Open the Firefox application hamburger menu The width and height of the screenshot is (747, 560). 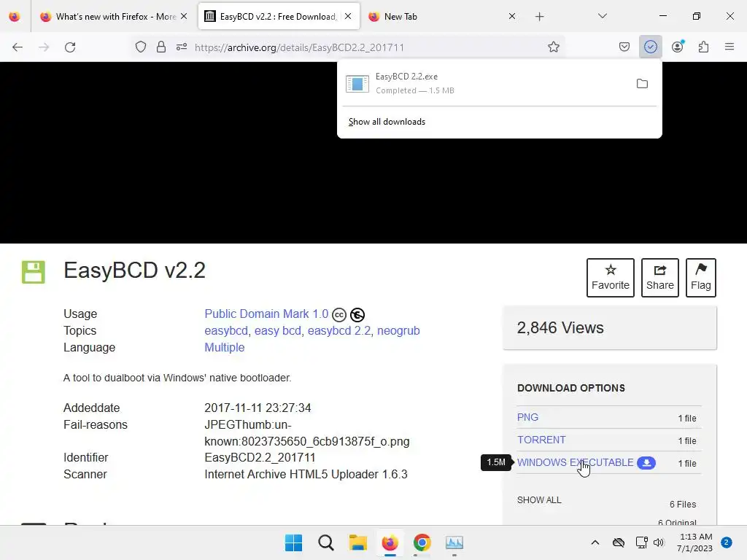(x=729, y=47)
